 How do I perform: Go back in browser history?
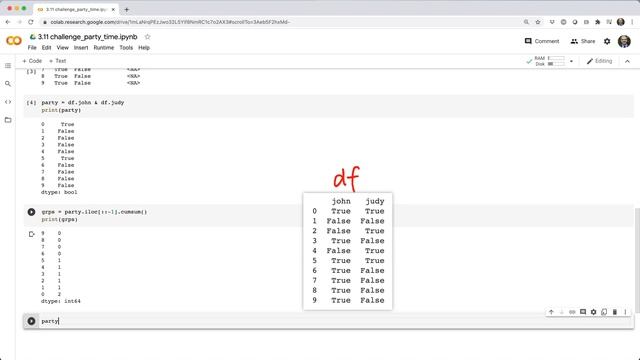pyautogui.click(x=8, y=22)
